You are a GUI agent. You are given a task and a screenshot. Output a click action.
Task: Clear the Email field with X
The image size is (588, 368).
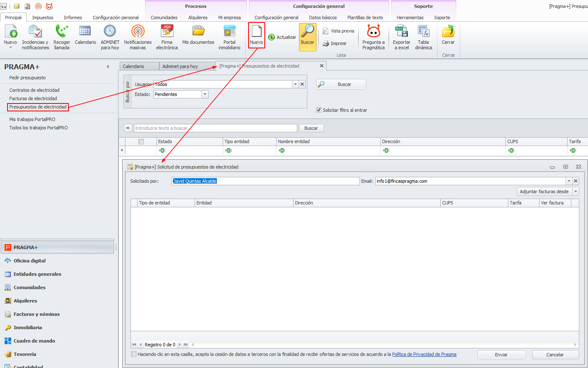575,181
